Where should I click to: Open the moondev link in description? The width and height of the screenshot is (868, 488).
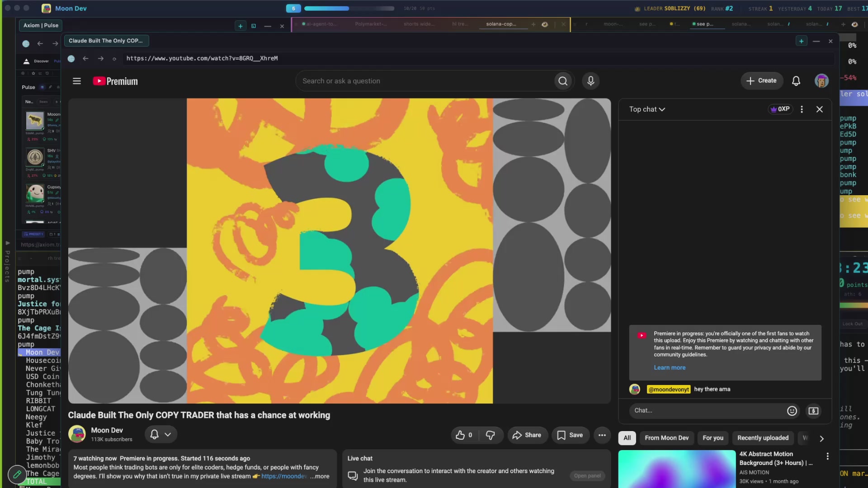(284, 476)
